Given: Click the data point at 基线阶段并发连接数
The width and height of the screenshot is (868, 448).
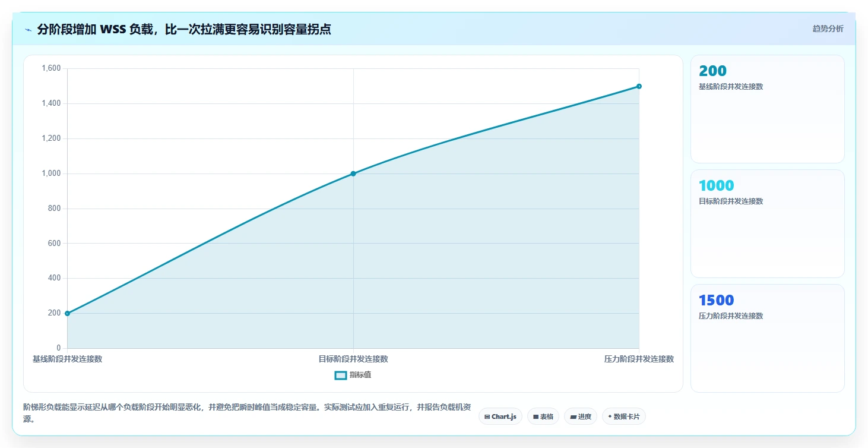Looking at the screenshot, I should [x=67, y=313].
